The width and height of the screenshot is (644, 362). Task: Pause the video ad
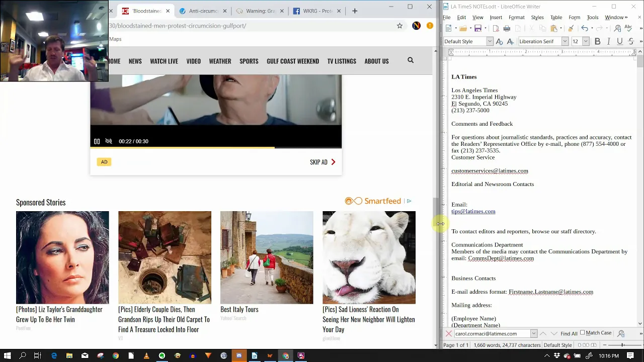pos(97,141)
